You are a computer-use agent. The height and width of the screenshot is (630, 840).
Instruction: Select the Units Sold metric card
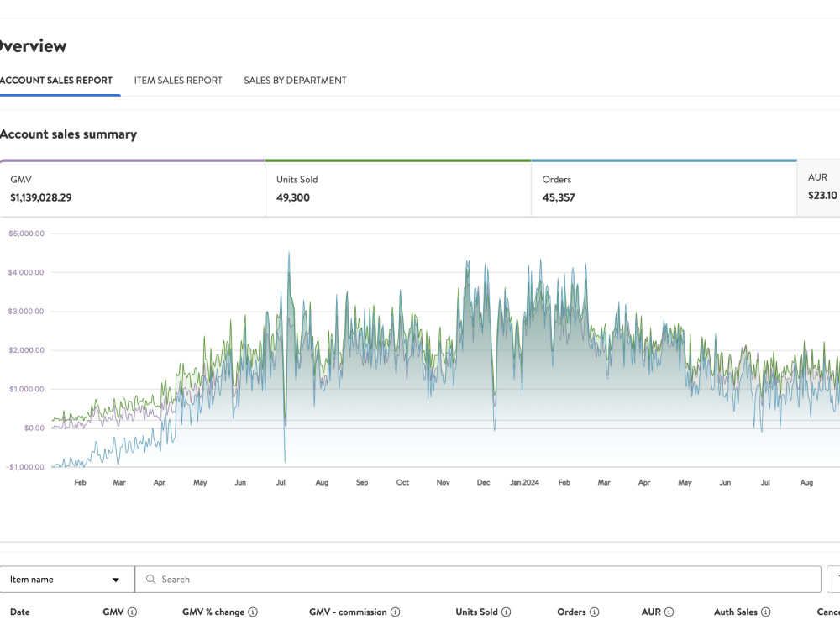(x=398, y=188)
